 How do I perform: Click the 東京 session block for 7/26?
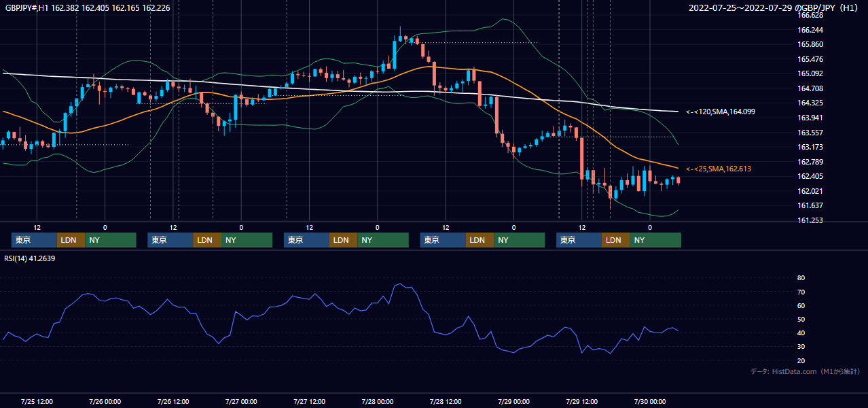(x=170, y=240)
